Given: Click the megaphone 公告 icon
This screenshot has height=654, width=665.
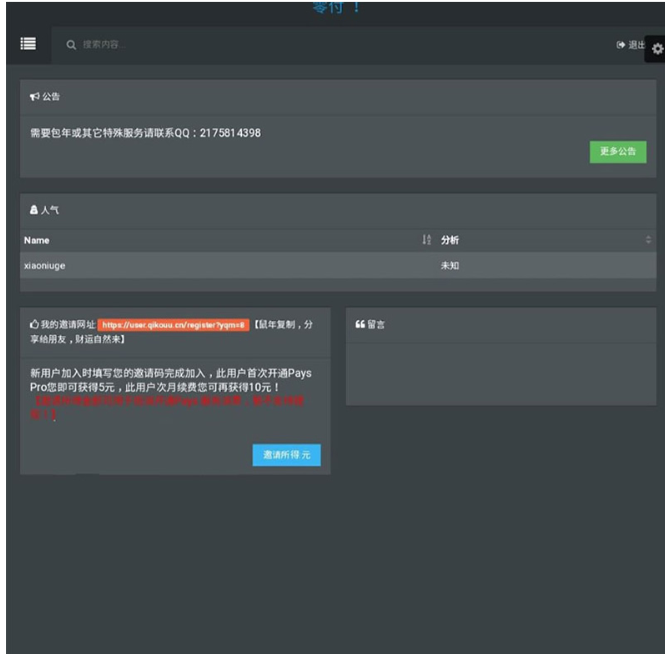Looking at the screenshot, I should (x=34, y=97).
